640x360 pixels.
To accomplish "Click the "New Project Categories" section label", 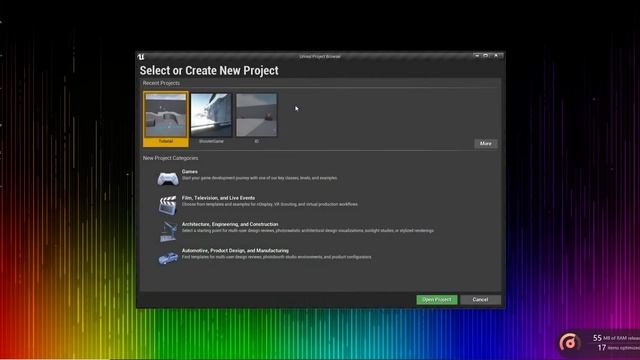I will coord(171,158).
